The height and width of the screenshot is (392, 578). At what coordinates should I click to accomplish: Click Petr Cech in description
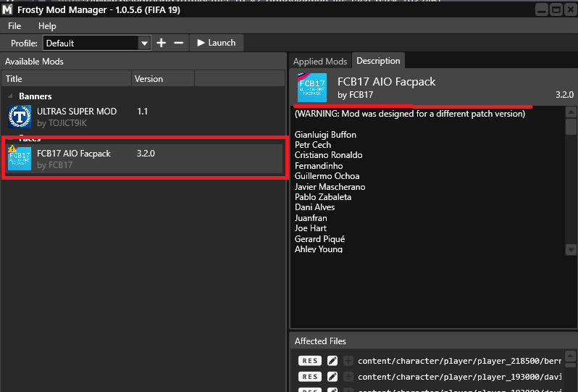(313, 145)
